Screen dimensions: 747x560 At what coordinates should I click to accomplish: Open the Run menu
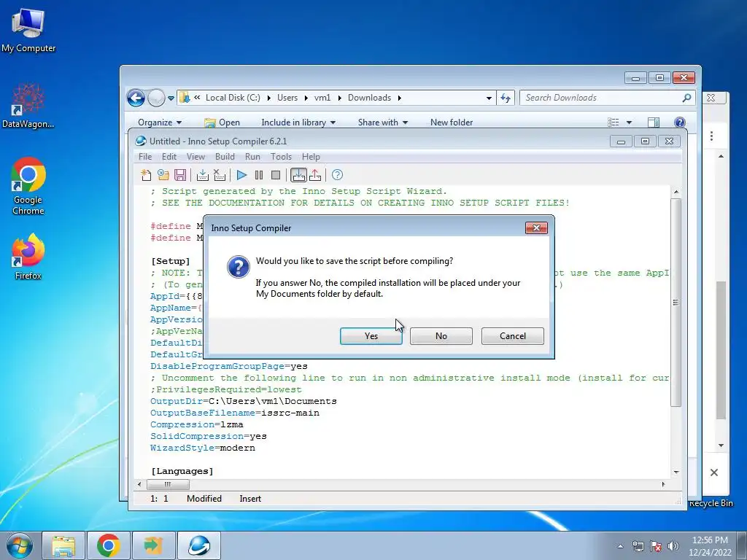click(x=252, y=157)
